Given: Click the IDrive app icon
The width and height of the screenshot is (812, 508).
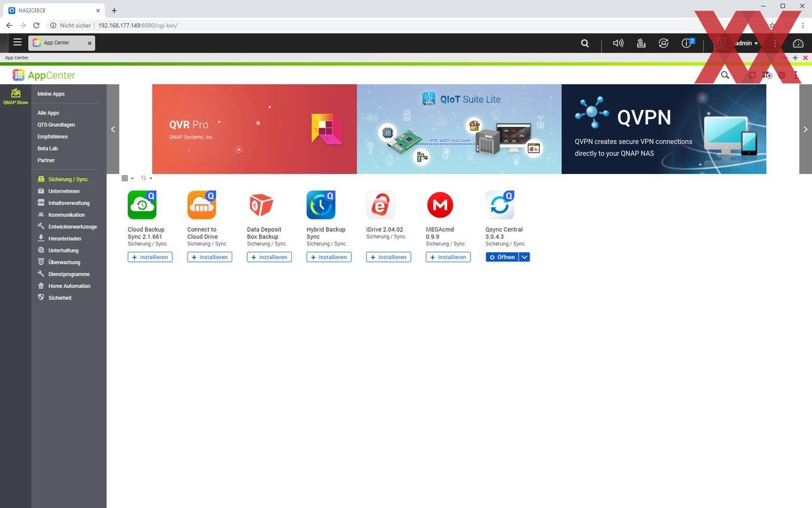Looking at the screenshot, I should click(381, 205).
